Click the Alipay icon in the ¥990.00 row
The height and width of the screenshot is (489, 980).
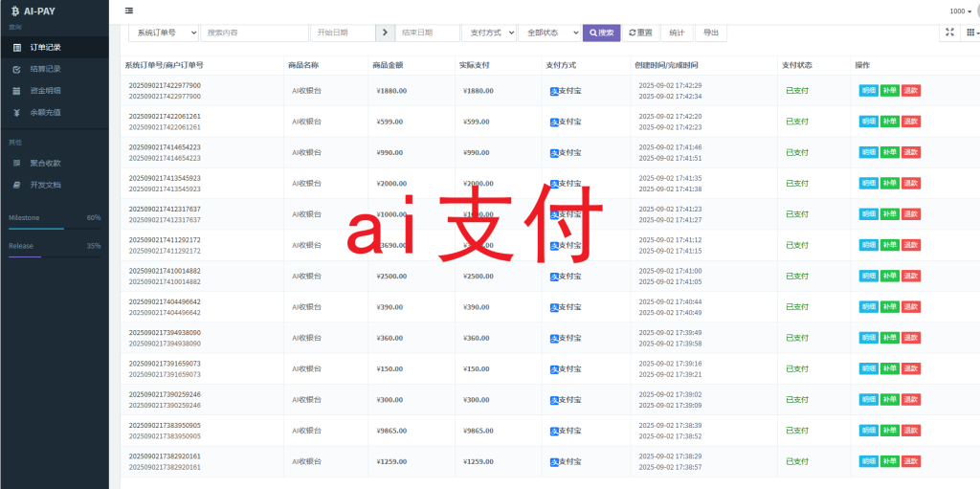click(554, 153)
